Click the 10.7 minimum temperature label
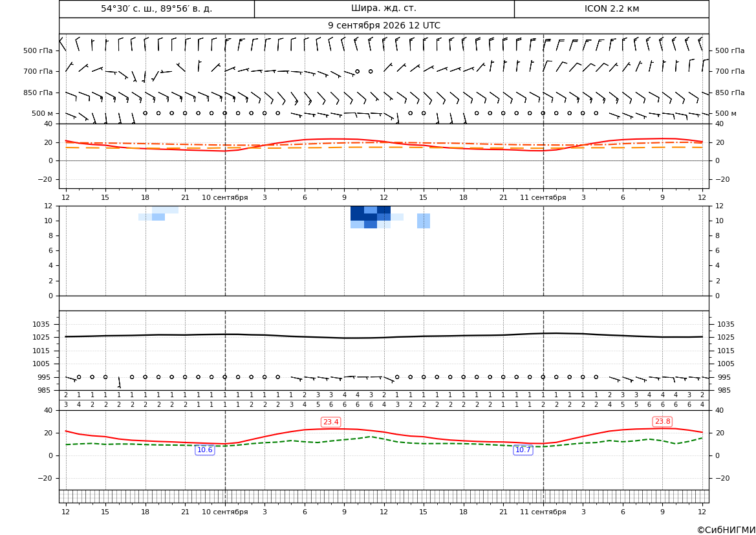The height and width of the screenshot is (535, 756). (523, 450)
